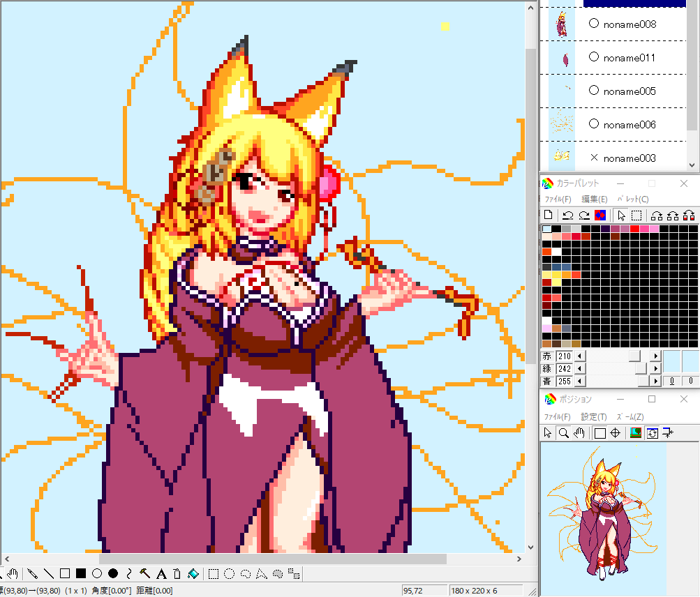Click the new palette page icon

click(x=549, y=215)
